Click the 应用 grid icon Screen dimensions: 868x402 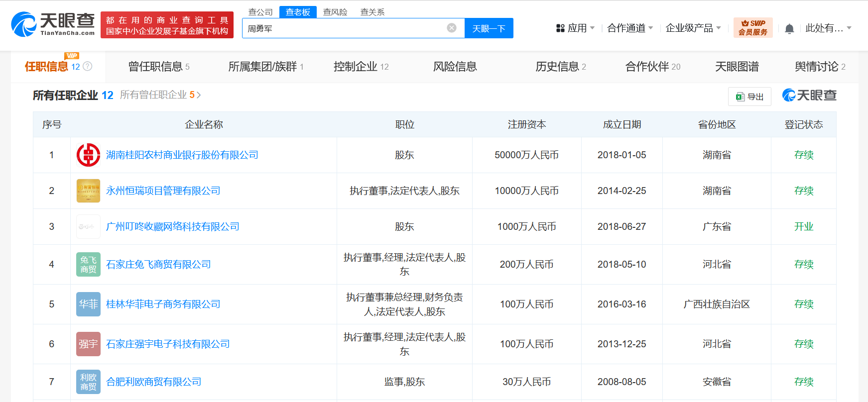click(560, 28)
